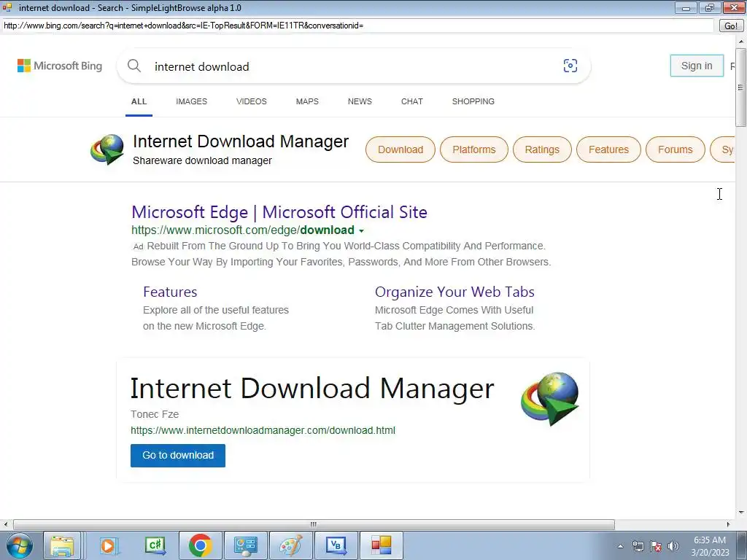Click Internet Download Manager header logo
The height and width of the screenshot is (560, 747).
(107, 149)
